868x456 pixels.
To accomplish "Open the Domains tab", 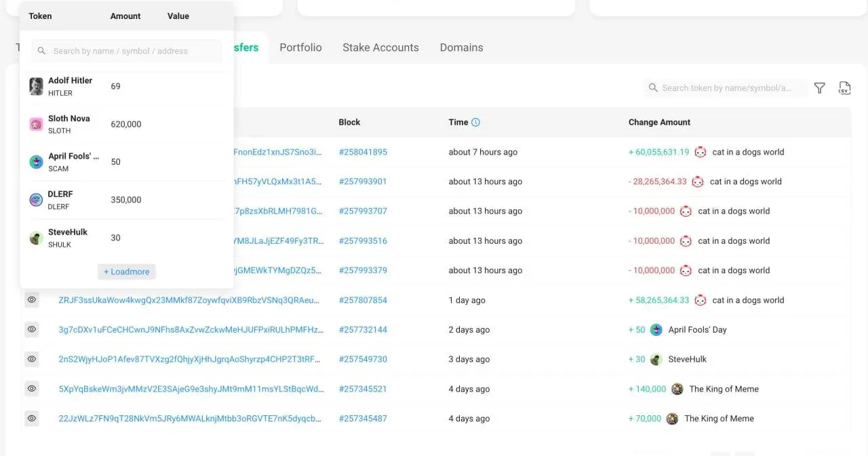I will (461, 47).
